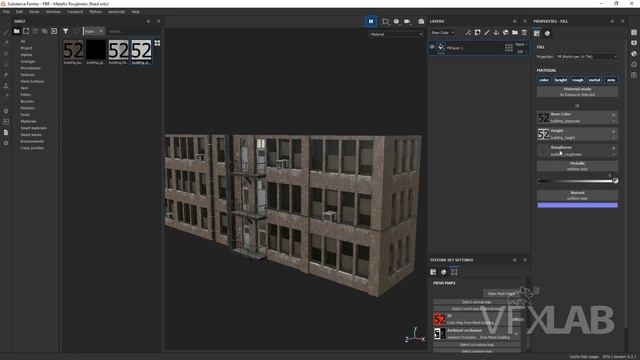Click the add mask icon in Layers toolbar
Viewport: 640px width, 360px height.
coord(477,33)
